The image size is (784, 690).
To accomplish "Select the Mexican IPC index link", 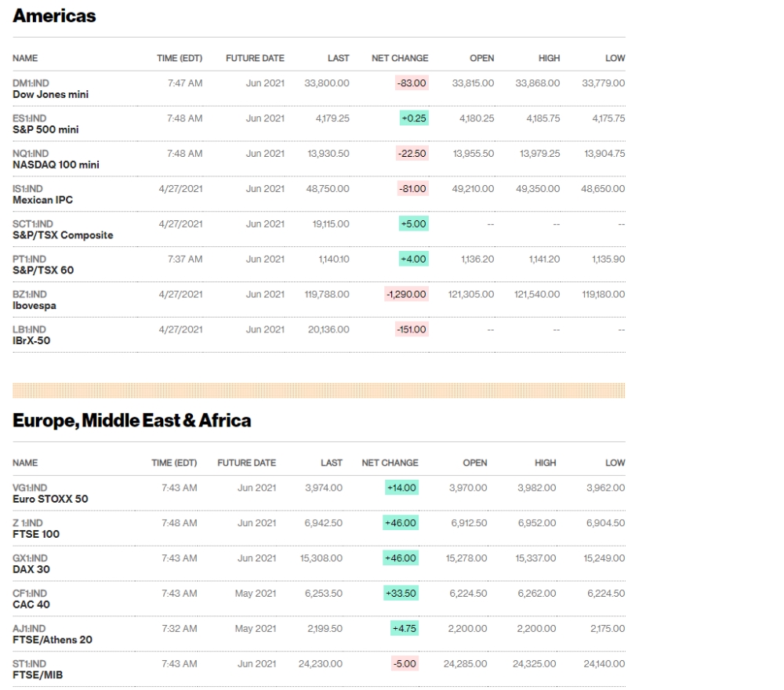I will (42, 200).
